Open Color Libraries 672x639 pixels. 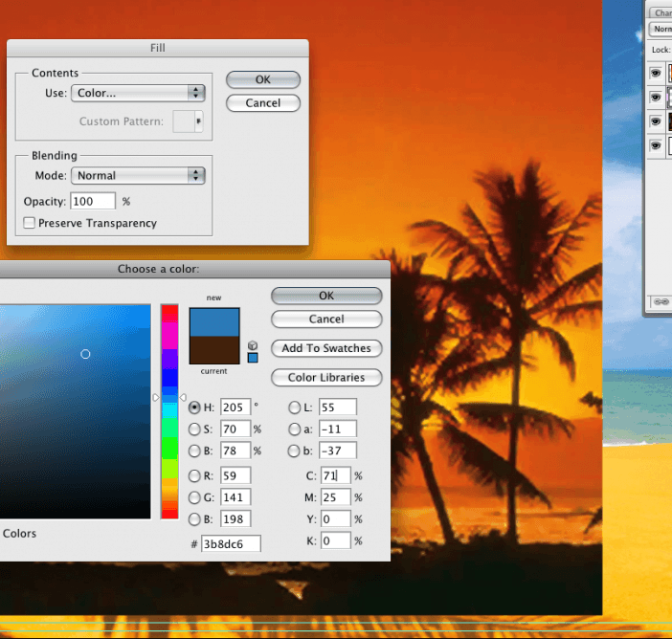click(326, 377)
